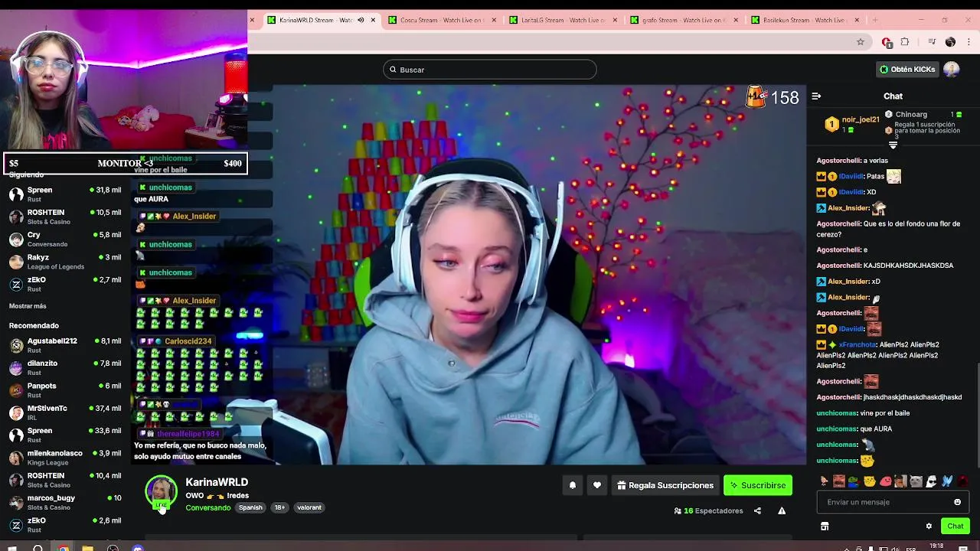The image size is (980, 551).
Task: Click the ghost with sunglasses emote
Action: pos(932,481)
